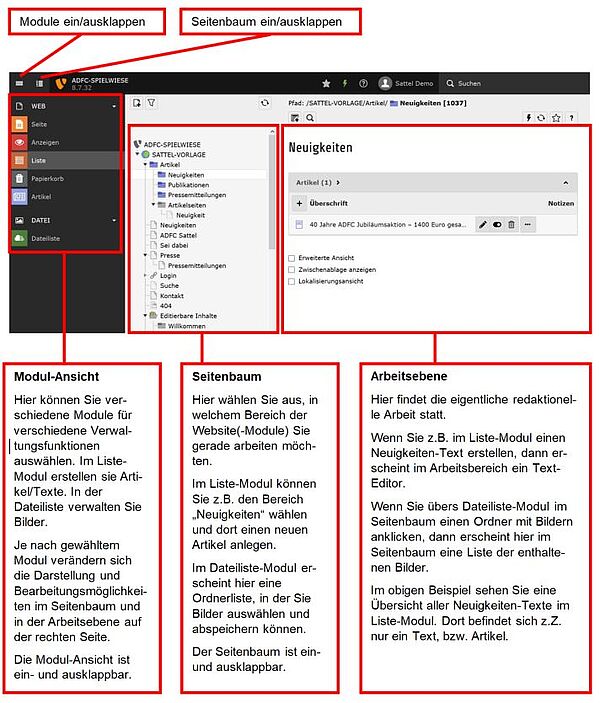Open the help question mark icon in top bar

pyautogui.click(x=363, y=83)
